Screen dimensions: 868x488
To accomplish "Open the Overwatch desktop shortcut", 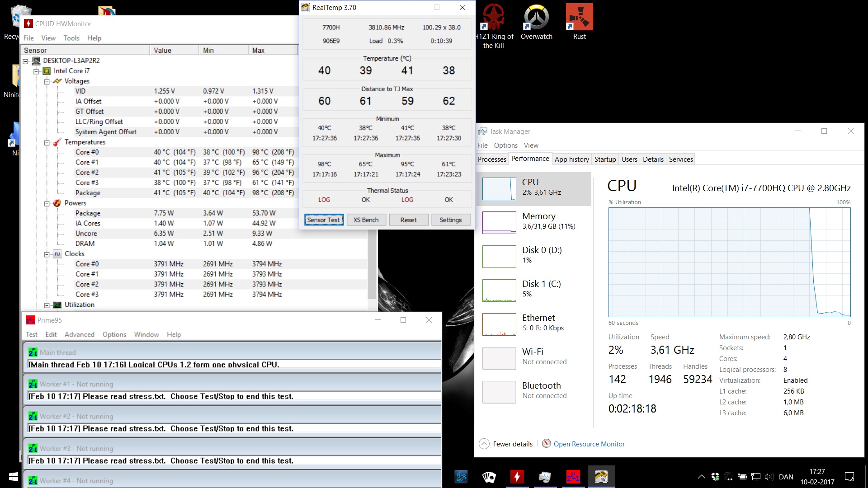I will click(537, 23).
